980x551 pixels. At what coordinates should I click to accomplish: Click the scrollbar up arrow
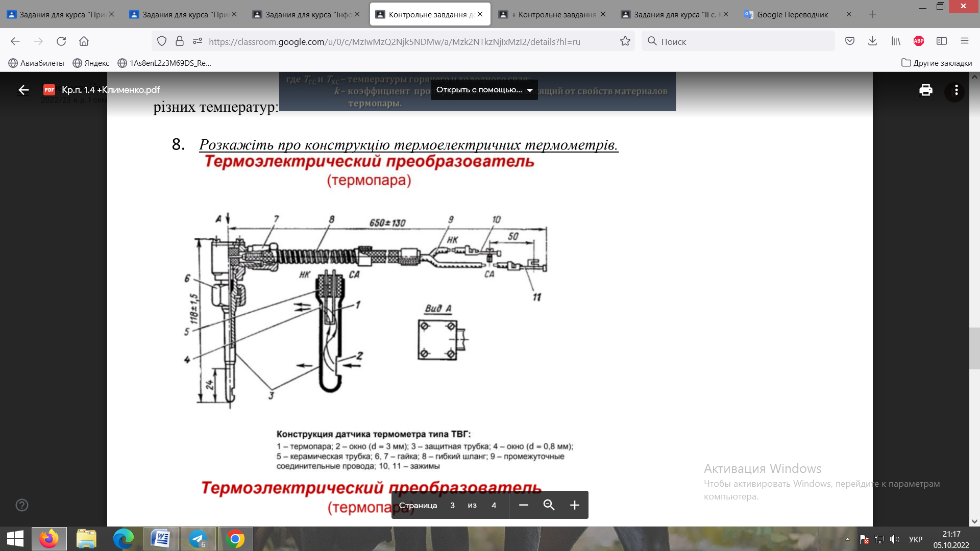tap(974, 77)
